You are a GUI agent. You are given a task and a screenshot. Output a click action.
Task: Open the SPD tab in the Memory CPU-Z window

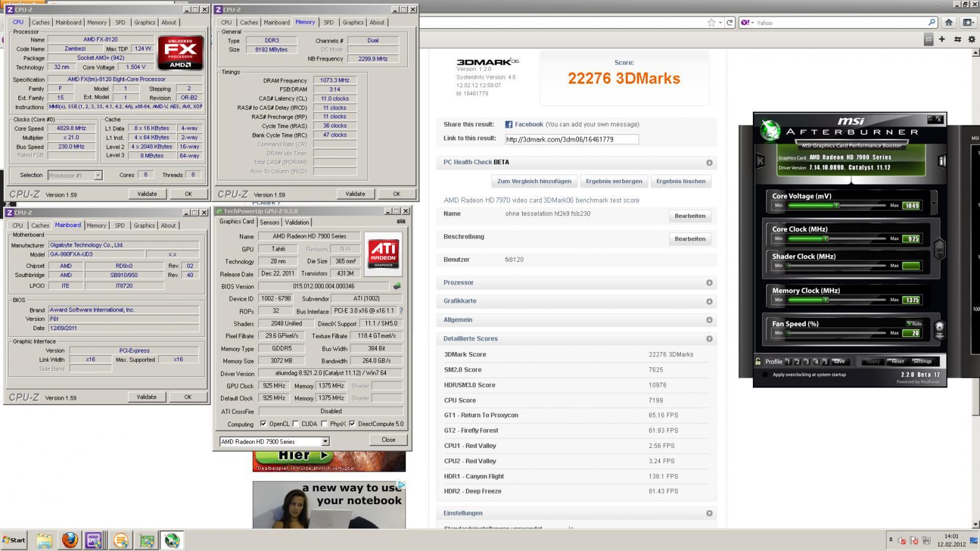click(x=328, y=23)
